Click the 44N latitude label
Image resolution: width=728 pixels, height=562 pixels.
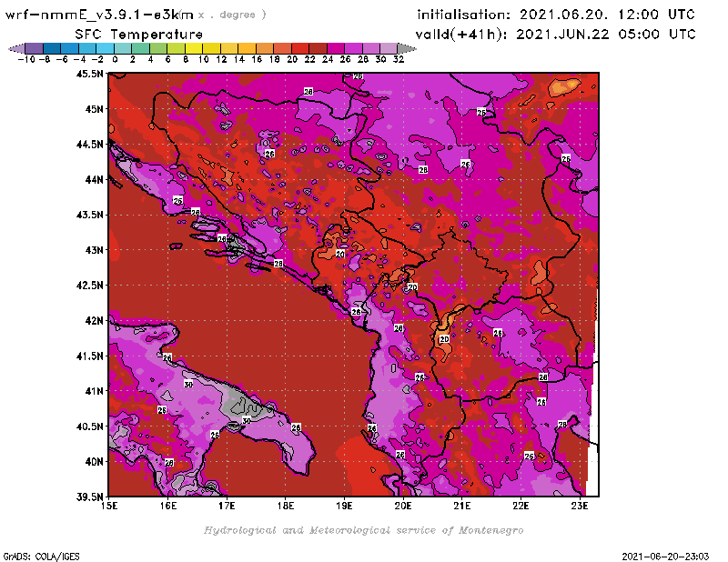95,179
